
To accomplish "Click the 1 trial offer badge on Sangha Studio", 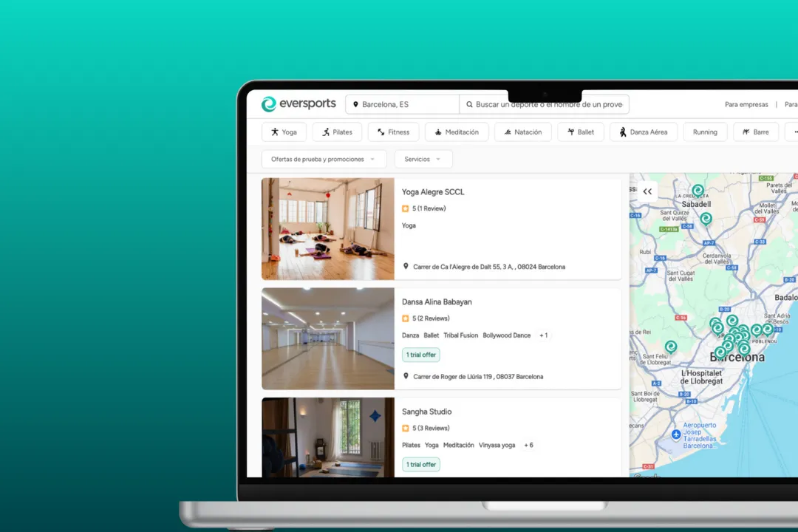I will [421, 465].
